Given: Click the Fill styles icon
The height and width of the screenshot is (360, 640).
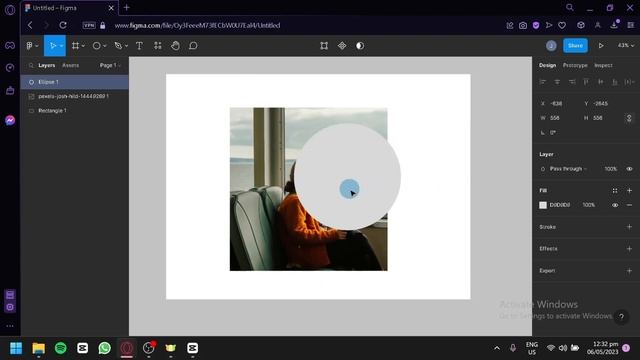Looking at the screenshot, I should click(615, 191).
